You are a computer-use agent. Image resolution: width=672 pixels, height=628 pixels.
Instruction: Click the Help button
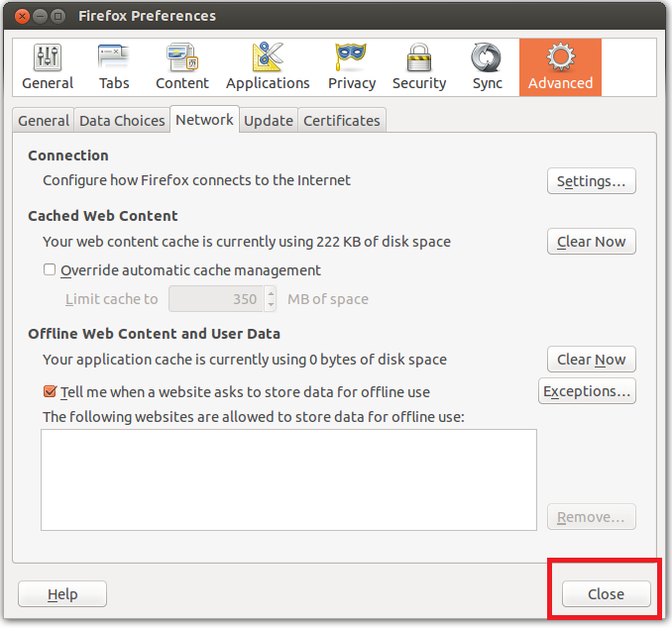point(62,594)
